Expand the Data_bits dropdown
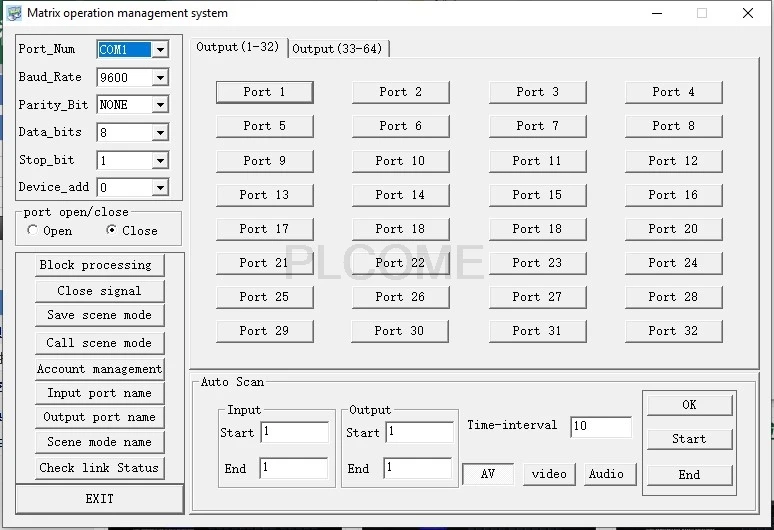The image size is (774, 530). click(x=160, y=132)
